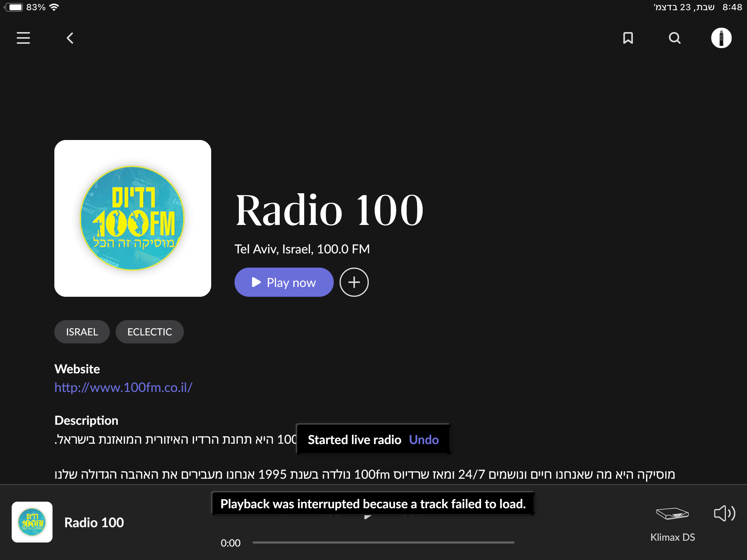The image size is (747, 560).
Task: Undo the started live radio action
Action: pos(423,440)
